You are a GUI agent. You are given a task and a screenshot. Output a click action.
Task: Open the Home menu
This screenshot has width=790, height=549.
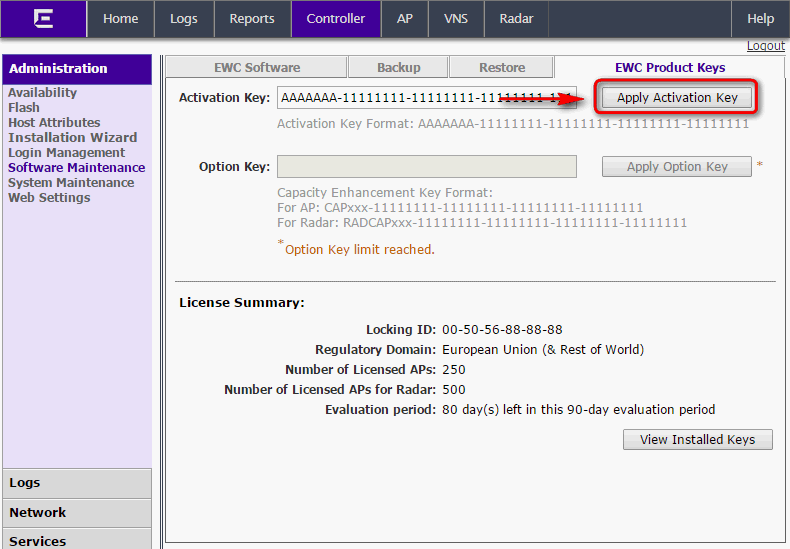[120, 19]
